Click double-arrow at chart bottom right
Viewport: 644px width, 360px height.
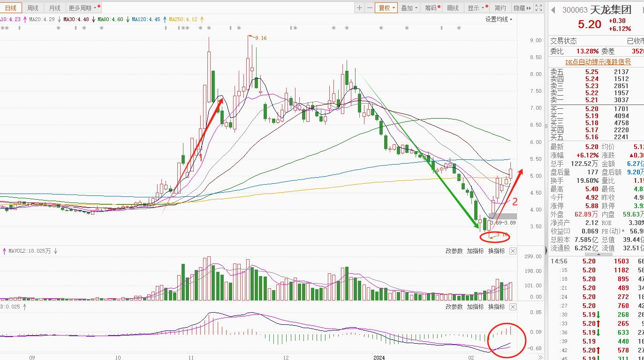(540, 357)
